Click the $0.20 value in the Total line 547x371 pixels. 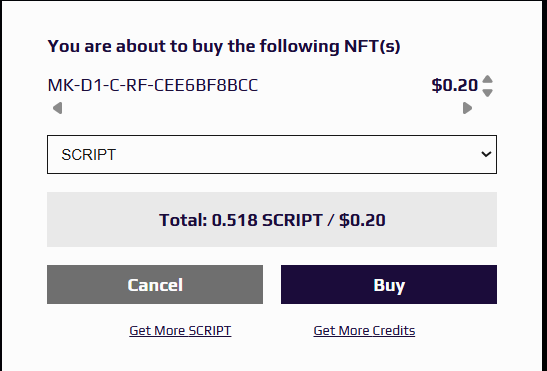point(362,220)
